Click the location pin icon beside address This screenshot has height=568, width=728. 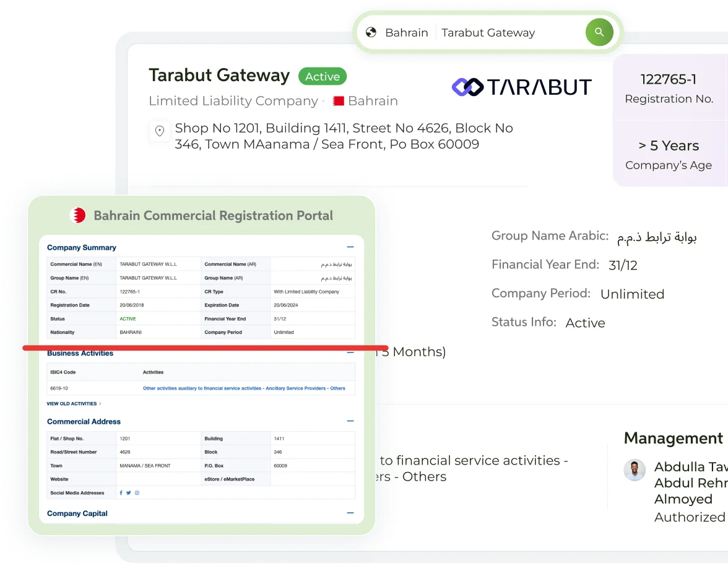[159, 131]
